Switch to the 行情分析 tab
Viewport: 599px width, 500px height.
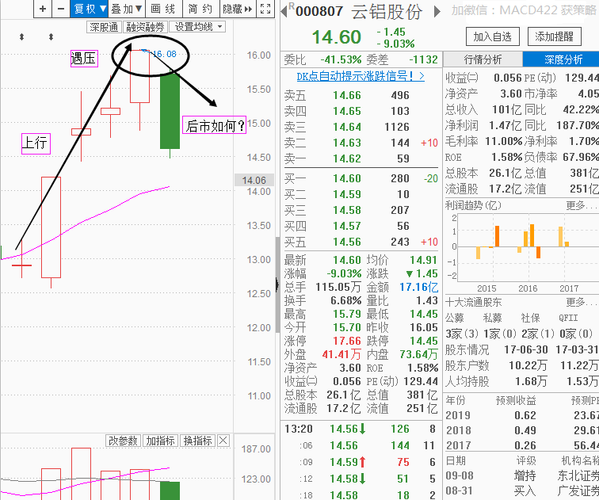click(483, 59)
